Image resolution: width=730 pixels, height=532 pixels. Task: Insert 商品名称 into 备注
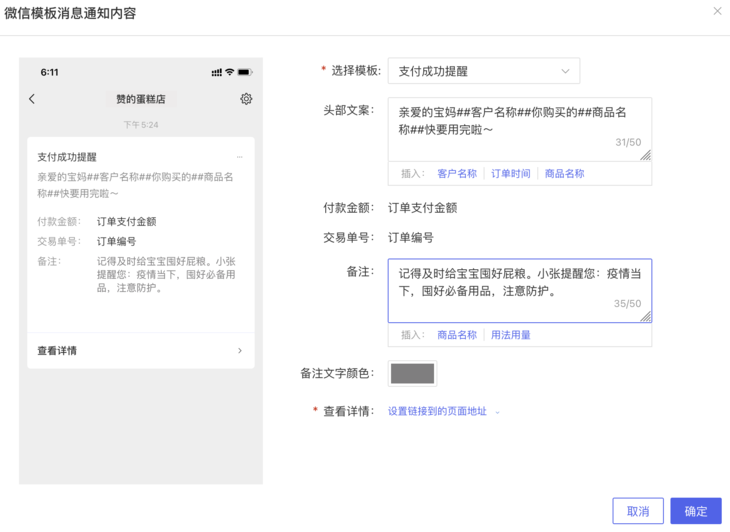click(x=457, y=335)
